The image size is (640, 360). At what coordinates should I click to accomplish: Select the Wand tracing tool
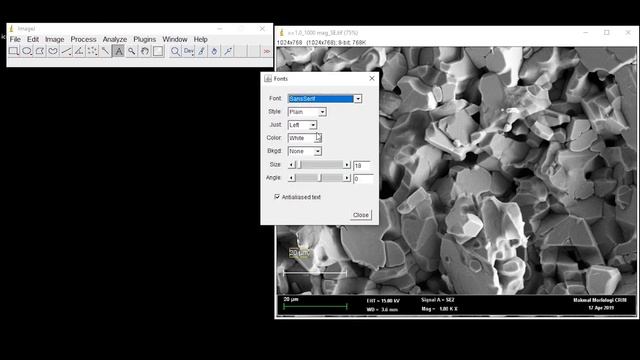pos(105,51)
